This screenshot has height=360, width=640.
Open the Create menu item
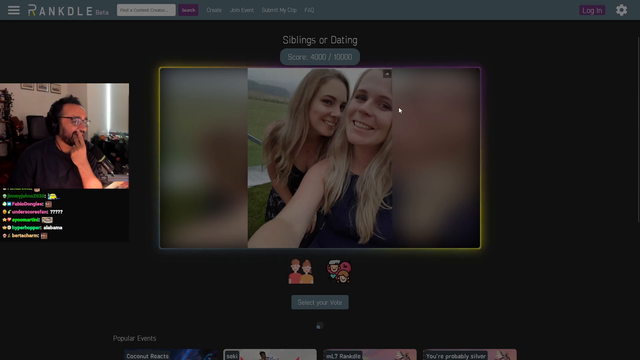coord(214,10)
